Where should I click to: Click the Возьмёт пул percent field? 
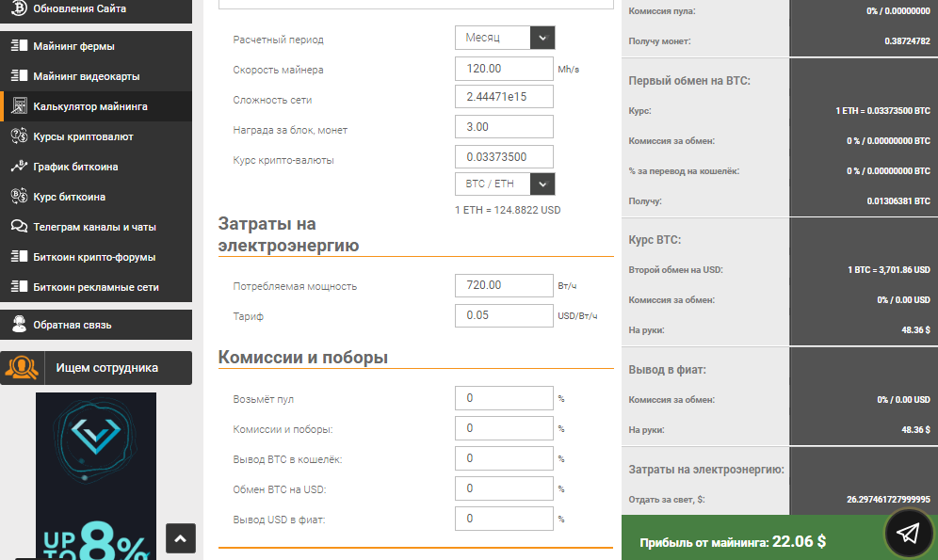click(x=504, y=398)
